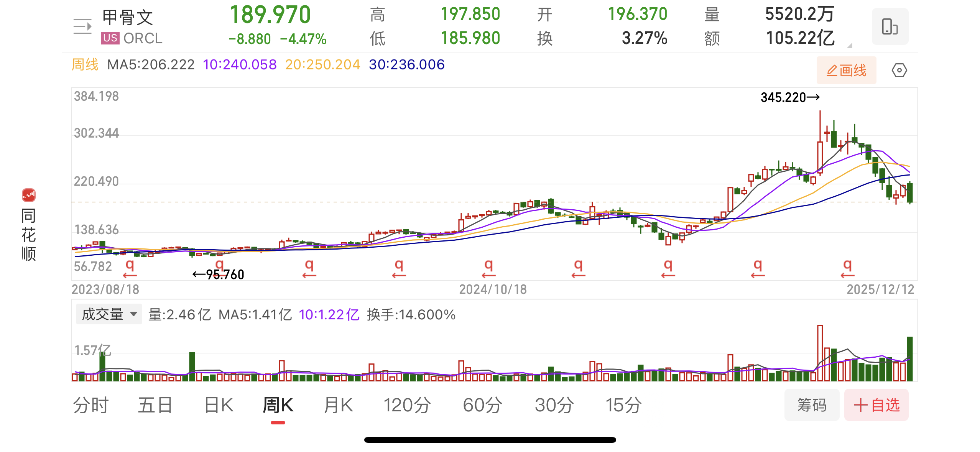Switch to the 月K tab

[x=338, y=405]
